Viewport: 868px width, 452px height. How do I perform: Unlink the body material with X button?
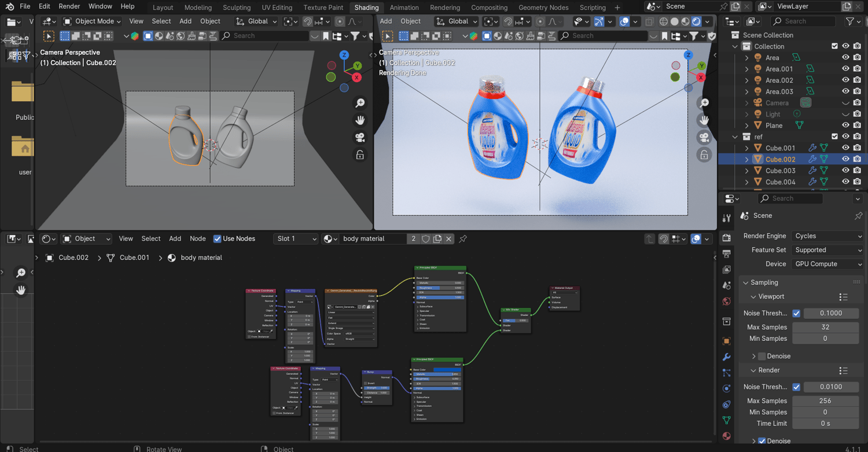pos(448,238)
